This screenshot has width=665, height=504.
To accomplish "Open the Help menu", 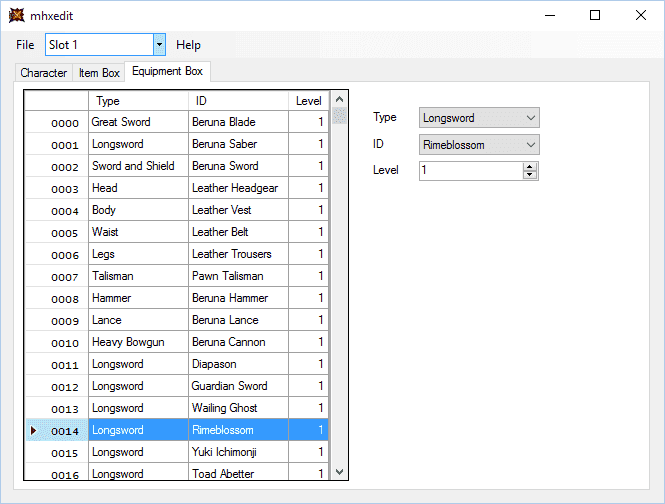I will click(x=188, y=45).
